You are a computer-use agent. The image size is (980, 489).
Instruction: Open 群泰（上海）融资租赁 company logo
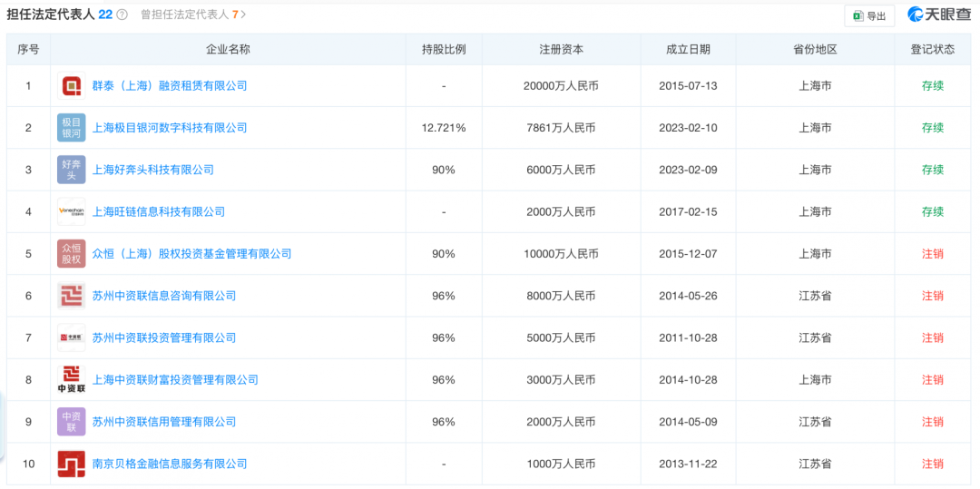click(71, 86)
